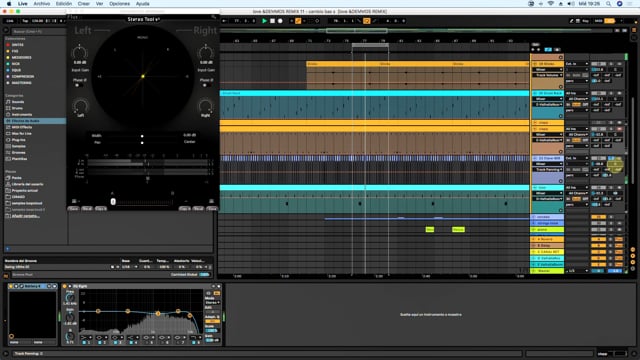The height and width of the screenshot is (360, 640).
Task: Toggle the orange automation arm button
Action: [298, 21]
